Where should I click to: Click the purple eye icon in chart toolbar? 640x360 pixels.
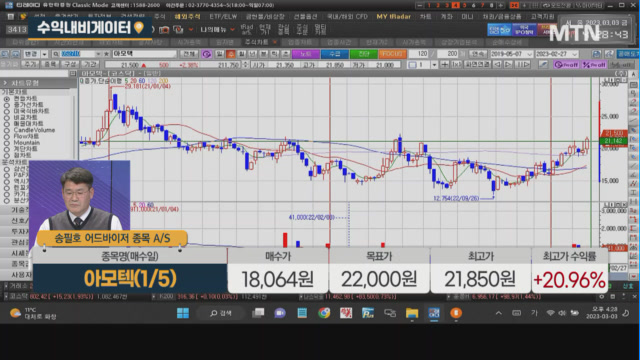click(x=207, y=54)
